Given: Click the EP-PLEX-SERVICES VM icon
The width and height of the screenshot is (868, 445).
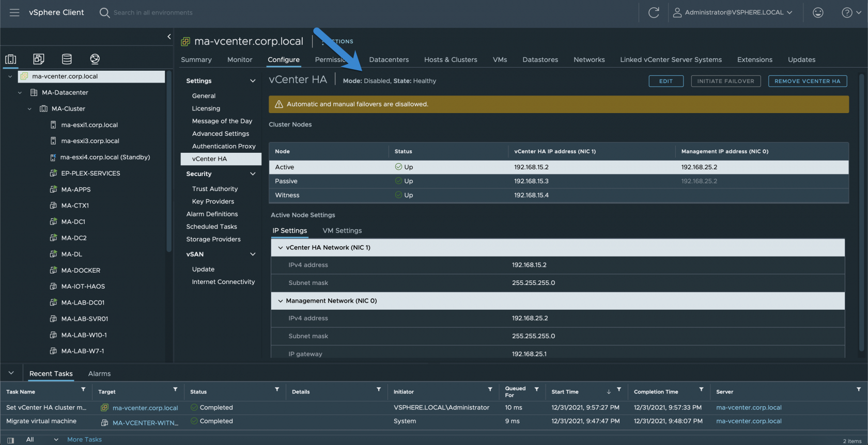Looking at the screenshot, I should tap(53, 173).
